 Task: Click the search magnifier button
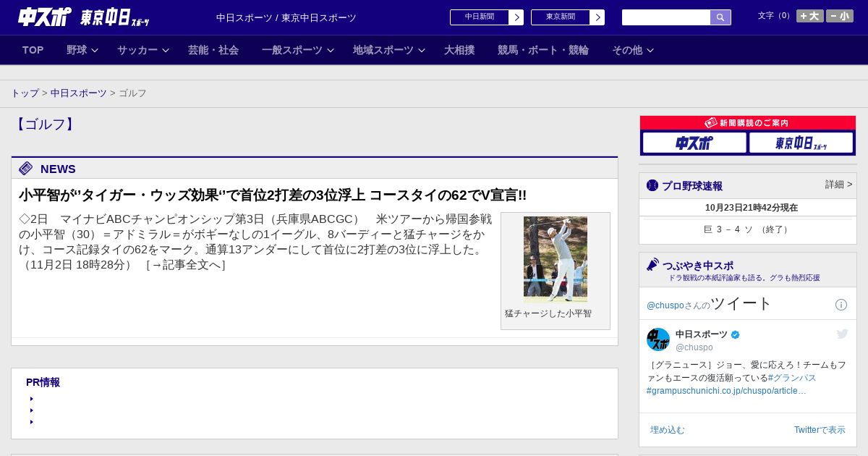[720, 17]
